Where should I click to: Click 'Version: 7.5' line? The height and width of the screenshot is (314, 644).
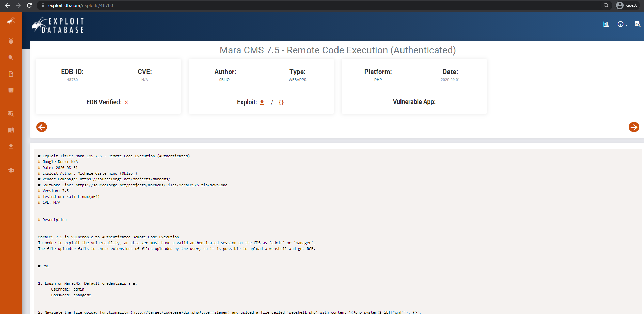pyautogui.click(x=53, y=191)
